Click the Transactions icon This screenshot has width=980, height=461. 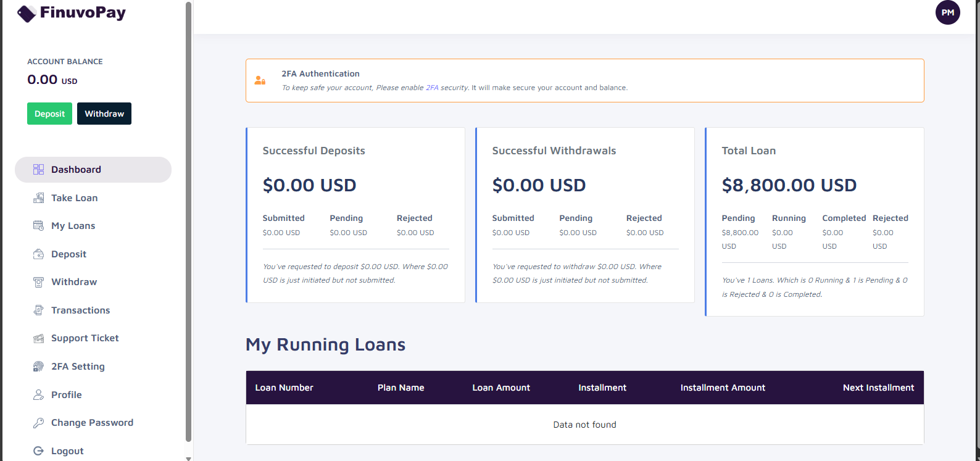[x=38, y=310]
